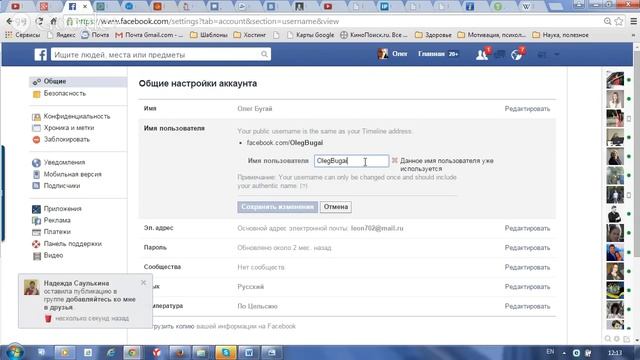Open the privacy shortcuts lock icon
Viewport: 640px width, 360px height.
tap(542, 54)
